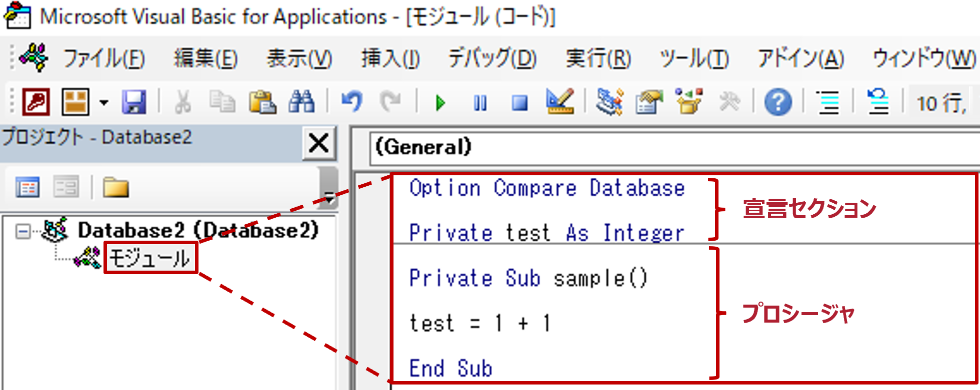
Task: Click the Save floppy disk icon
Action: coord(134,102)
